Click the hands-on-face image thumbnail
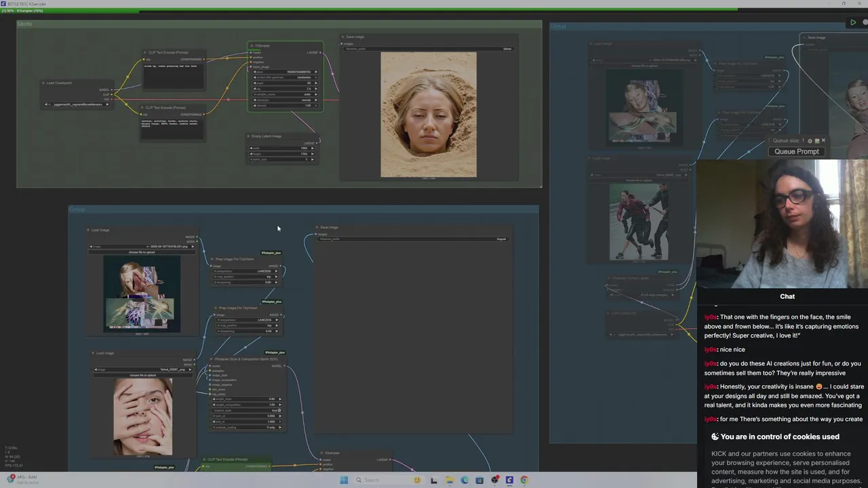The height and width of the screenshot is (488, 868). pyautogui.click(x=143, y=416)
